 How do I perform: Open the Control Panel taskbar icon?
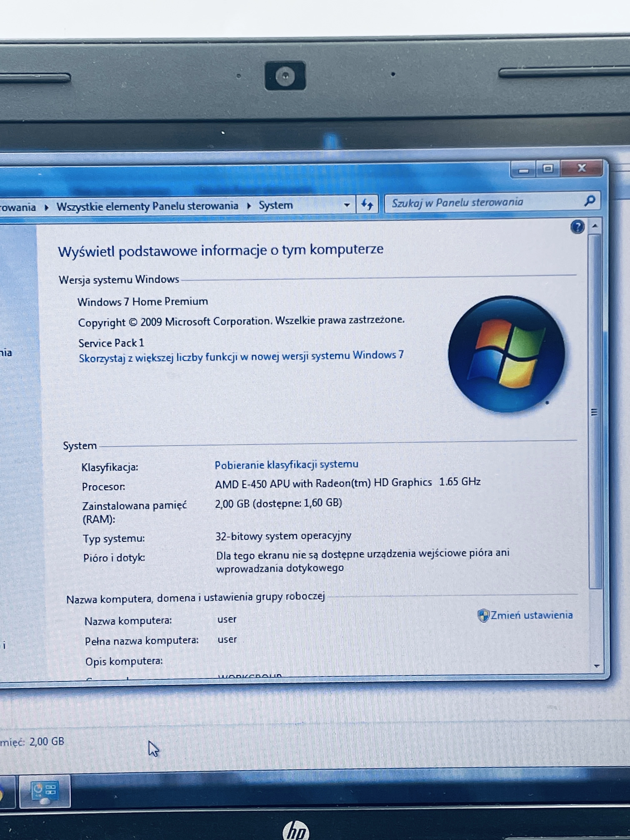point(45,792)
